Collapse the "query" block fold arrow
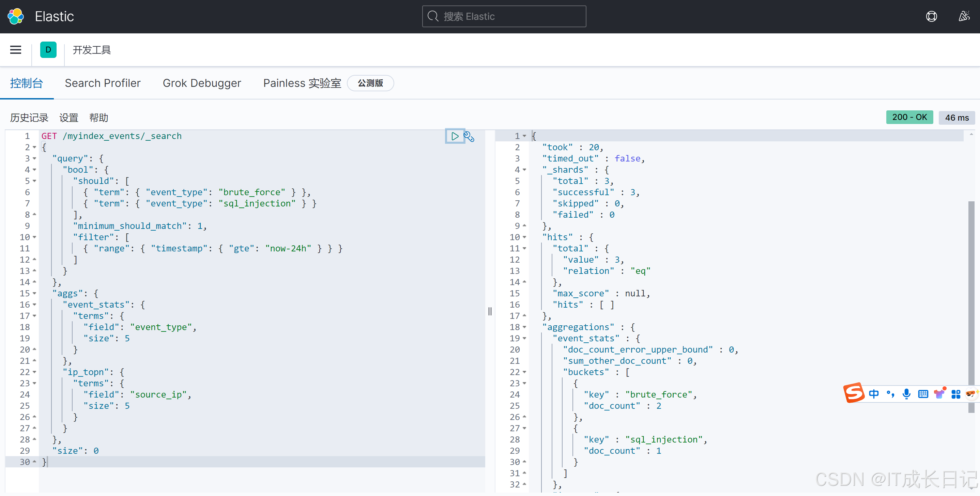This screenshot has height=496, width=980. [x=35, y=159]
